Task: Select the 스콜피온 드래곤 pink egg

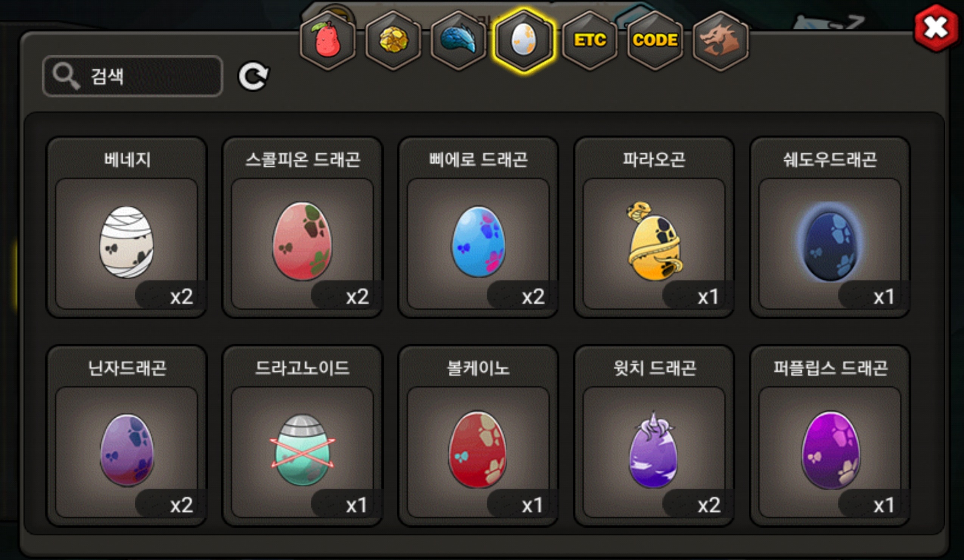Action: tap(302, 228)
